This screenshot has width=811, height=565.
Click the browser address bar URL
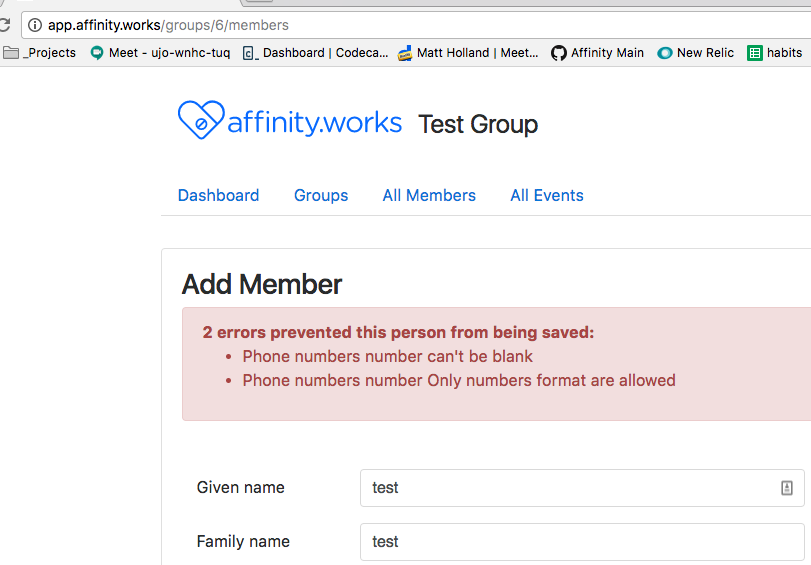tap(168, 25)
